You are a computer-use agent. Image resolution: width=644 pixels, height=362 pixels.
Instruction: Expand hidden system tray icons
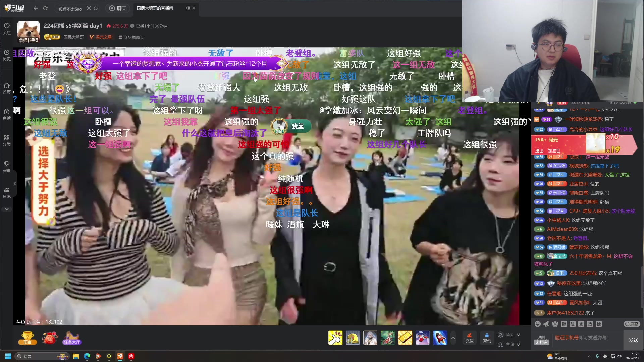pyautogui.click(x=589, y=356)
